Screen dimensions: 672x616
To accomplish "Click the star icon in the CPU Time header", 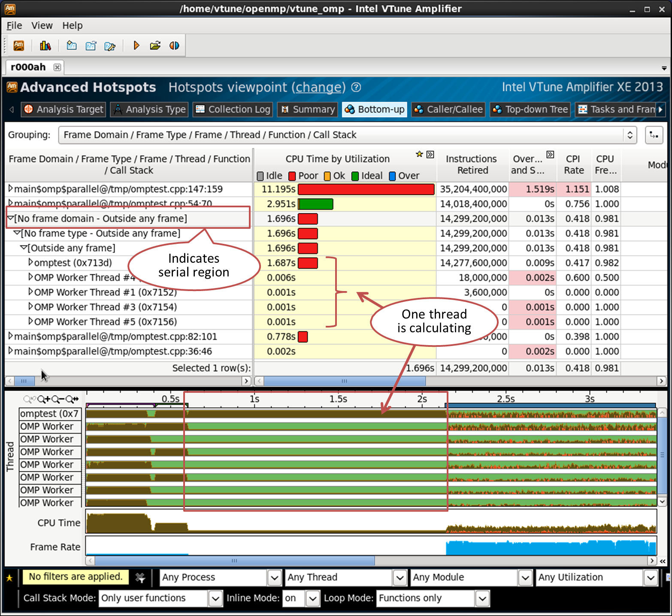I will point(420,154).
